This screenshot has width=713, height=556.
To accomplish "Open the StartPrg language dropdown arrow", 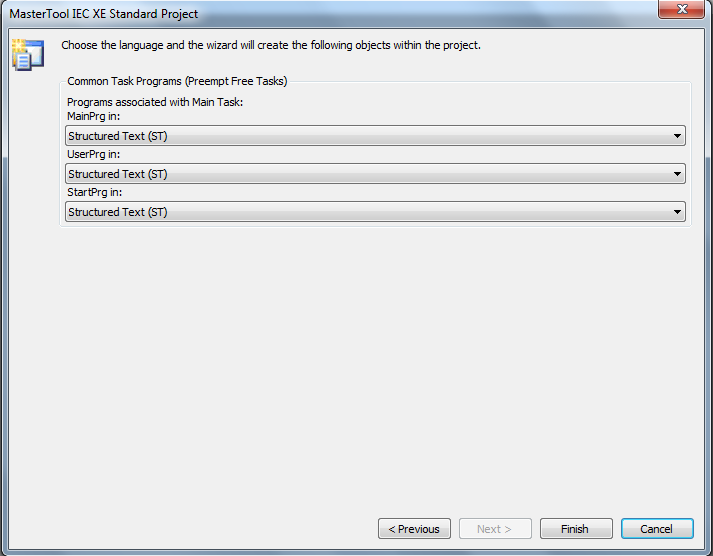I will click(677, 212).
